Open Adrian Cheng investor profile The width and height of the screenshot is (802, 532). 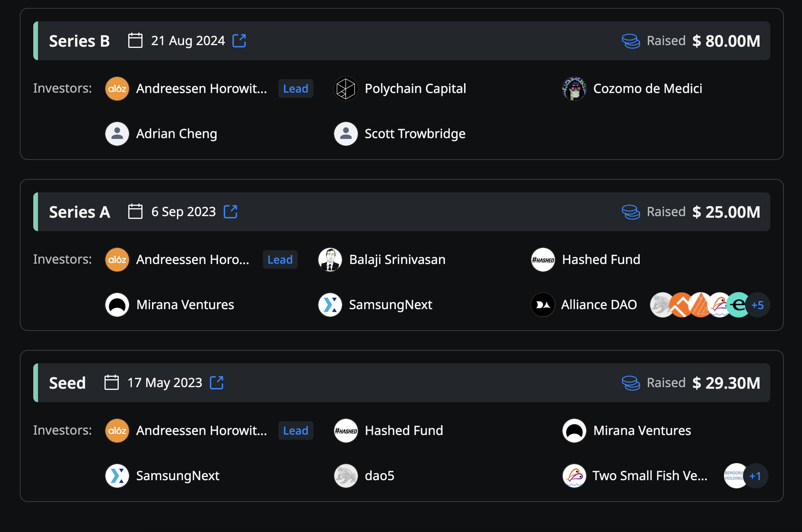[x=177, y=134]
